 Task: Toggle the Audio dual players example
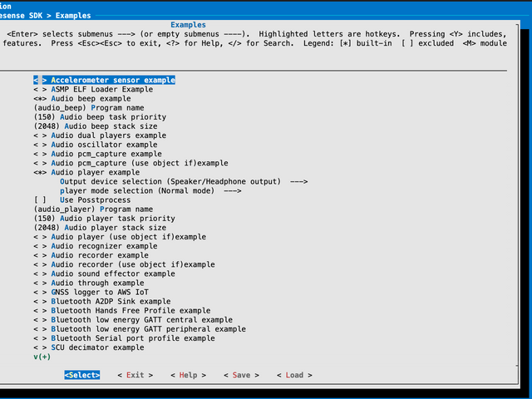[100, 135]
